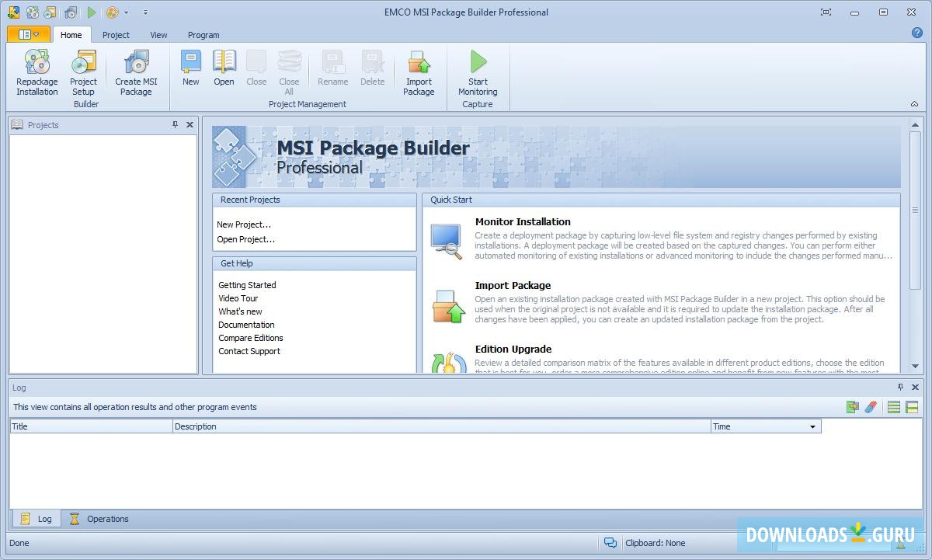This screenshot has height=560, width=932.
Task: Click the welcome page vertical scrollbar up arrow
Action: 916,125
